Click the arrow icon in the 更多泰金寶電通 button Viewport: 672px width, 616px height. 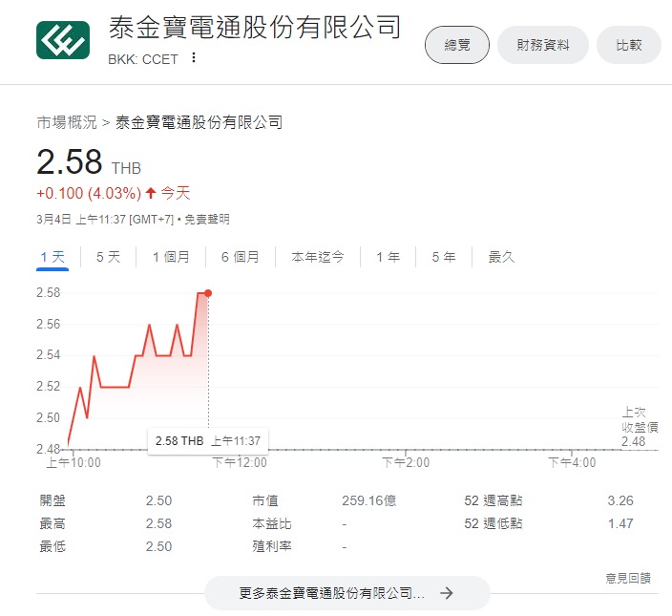[x=447, y=593]
